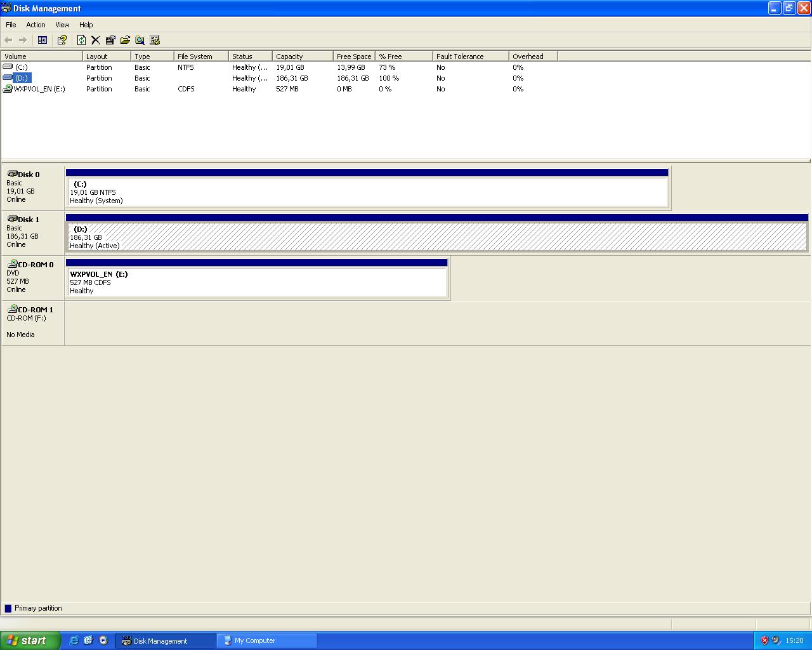Sort by the Volume column header
The height and width of the screenshot is (650, 812).
42,56
